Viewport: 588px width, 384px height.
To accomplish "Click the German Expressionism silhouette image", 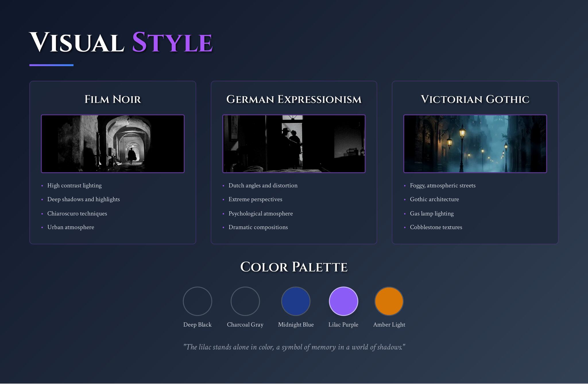I will [294, 143].
